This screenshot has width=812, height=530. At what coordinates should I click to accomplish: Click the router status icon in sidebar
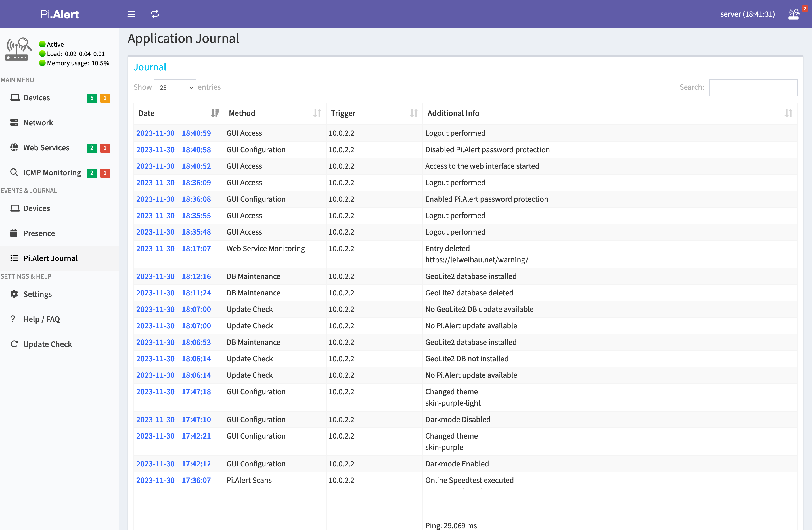pos(18,49)
